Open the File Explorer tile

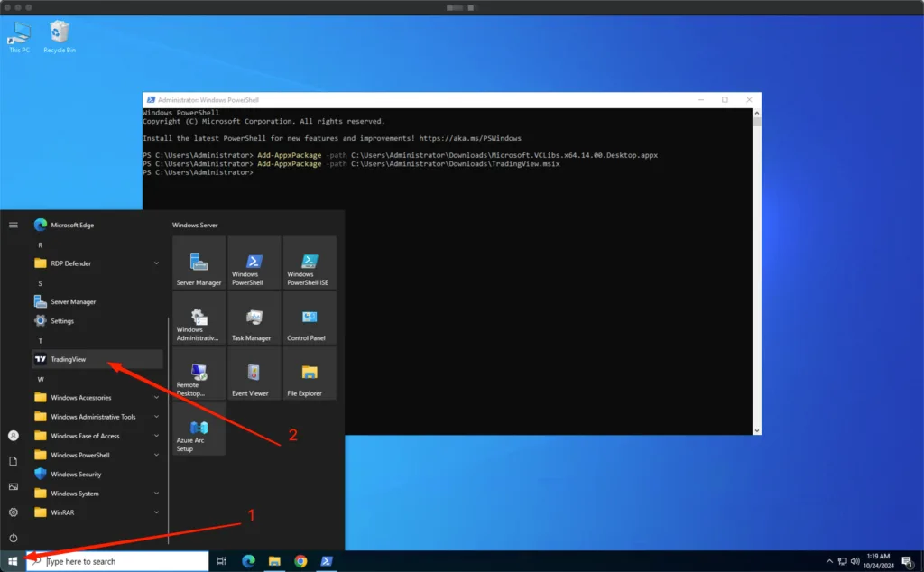pyautogui.click(x=310, y=374)
